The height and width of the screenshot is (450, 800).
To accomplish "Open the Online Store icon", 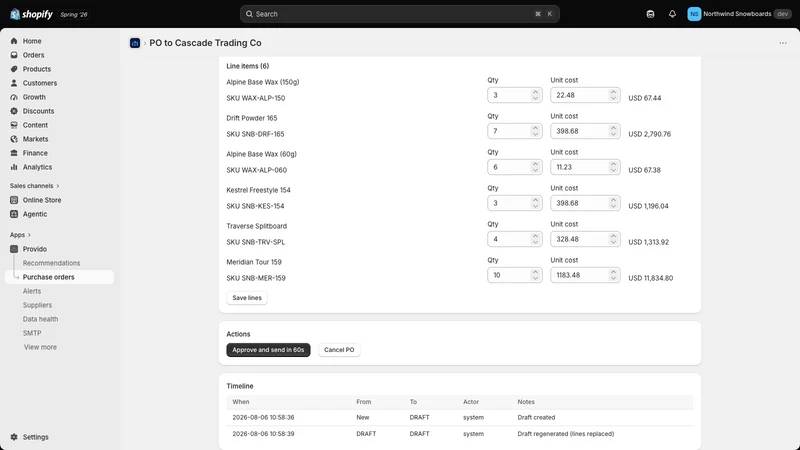I will tap(14, 200).
